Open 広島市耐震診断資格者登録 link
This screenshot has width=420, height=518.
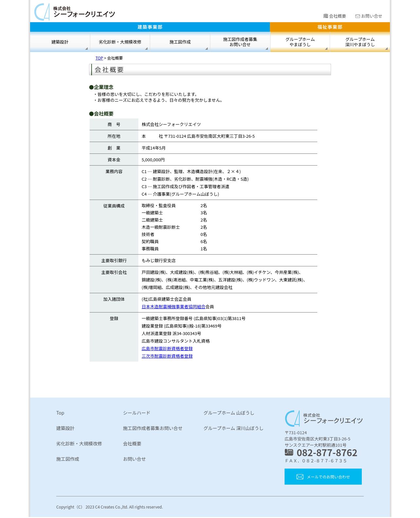[167, 349]
